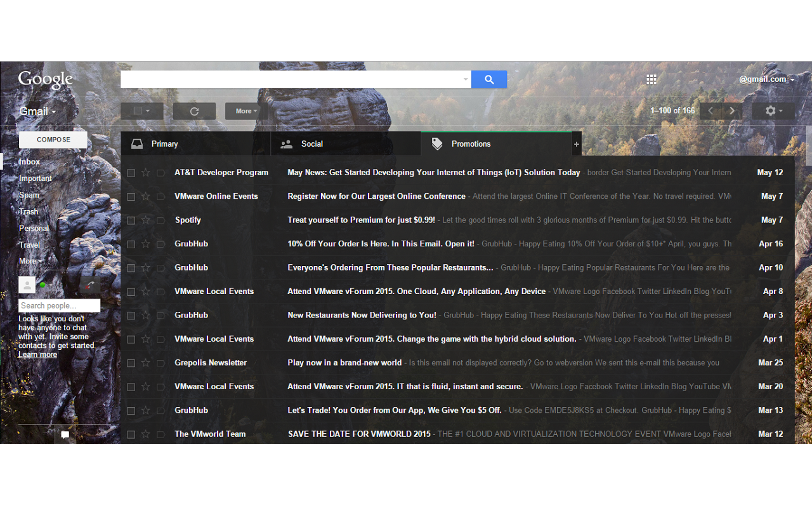Star the AT&T Developer Program email
Screen dimensions: 812x508
pyautogui.click(x=146, y=173)
